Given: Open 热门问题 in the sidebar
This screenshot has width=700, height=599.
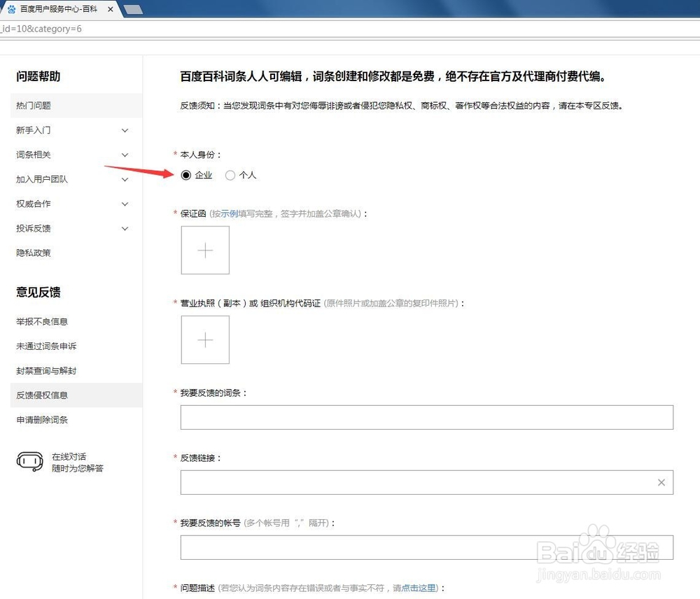Looking at the screenshot, I should tap(76, 106).
